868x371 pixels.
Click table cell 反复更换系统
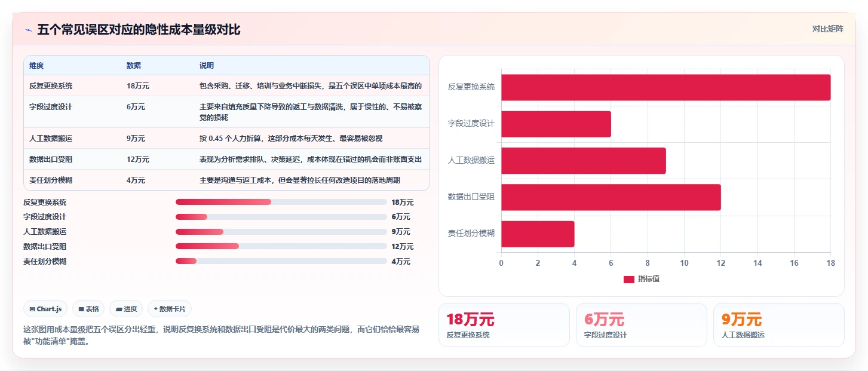[x=51, y=86]
